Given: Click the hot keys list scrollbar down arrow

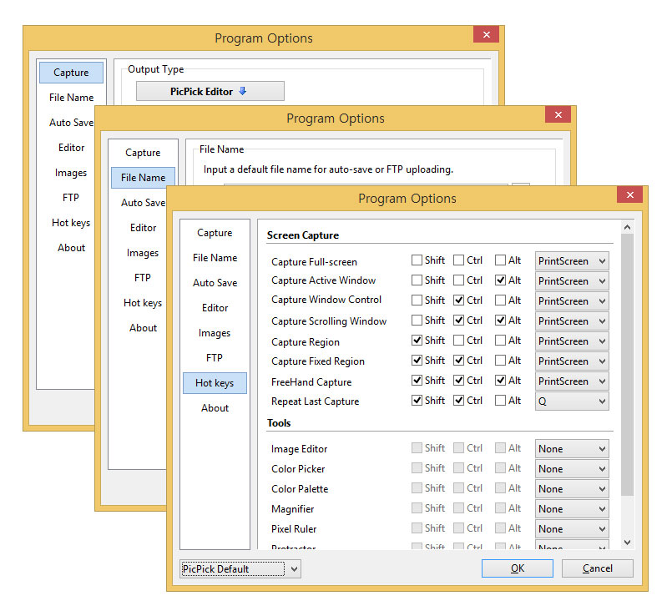Looking at the screenshot, I should click(627, 543).
